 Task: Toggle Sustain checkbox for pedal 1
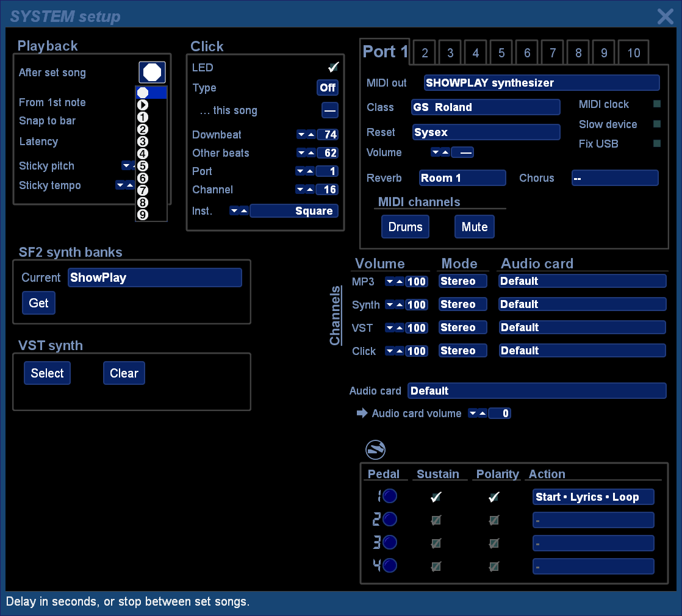[436, 497]
